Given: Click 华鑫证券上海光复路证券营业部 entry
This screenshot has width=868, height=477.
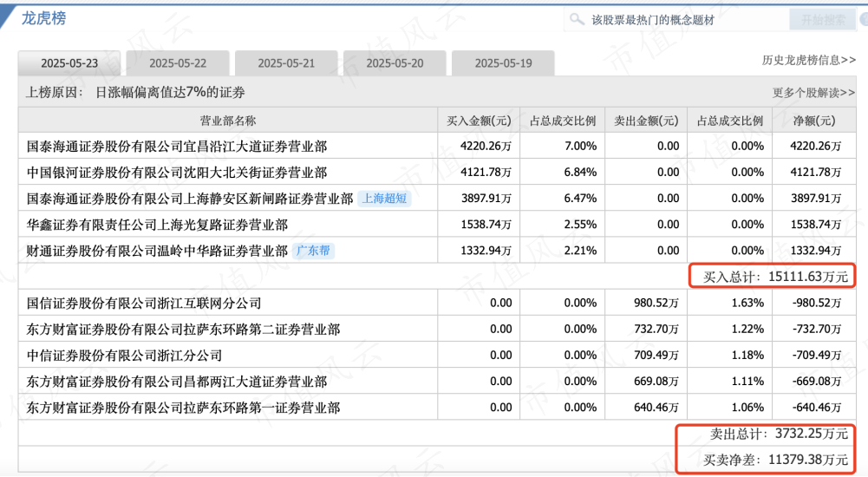Looking at the screenshot, I should click(x=157, y=225).
